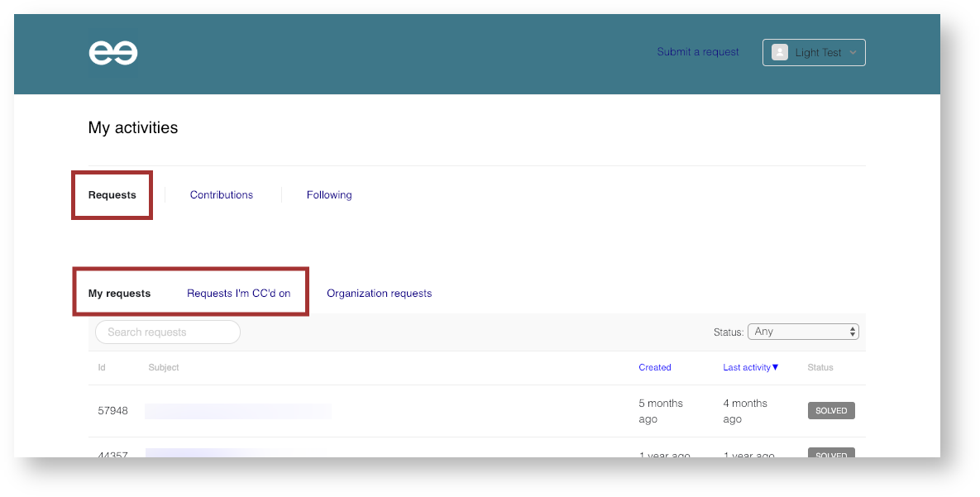Screen dimensions: 980x497
Task: Click the My activities heading
Action: [133, 128]
